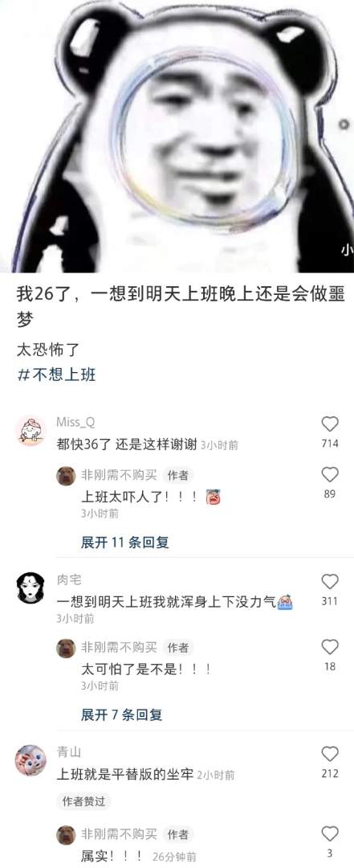Tap author avatar beside '太可怕了是不是'
354x868 pixels.
tap(67, 649)
